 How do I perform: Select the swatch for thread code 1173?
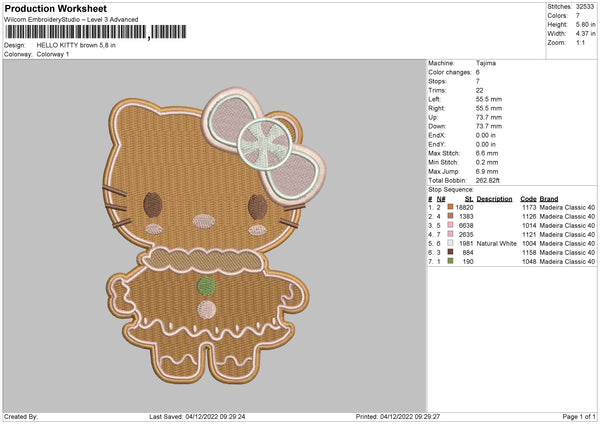451,207
